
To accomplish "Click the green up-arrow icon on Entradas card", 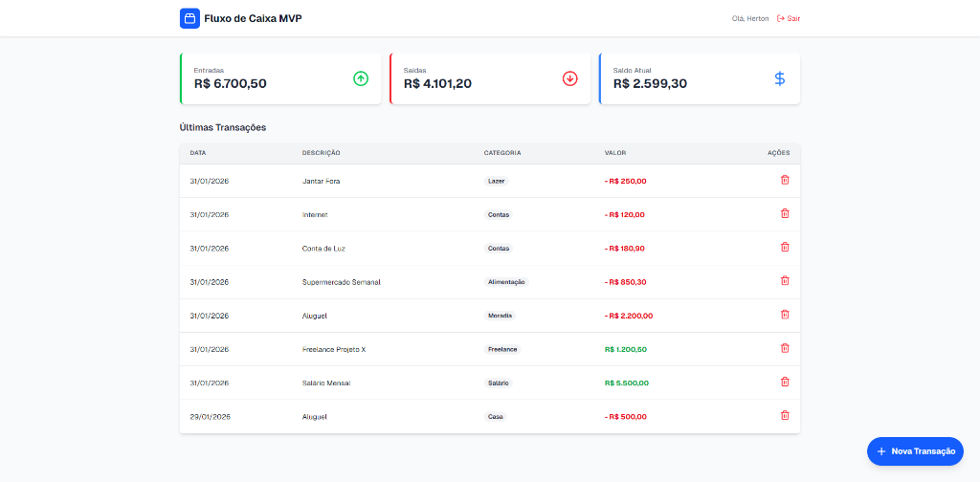I will [361, 78].
